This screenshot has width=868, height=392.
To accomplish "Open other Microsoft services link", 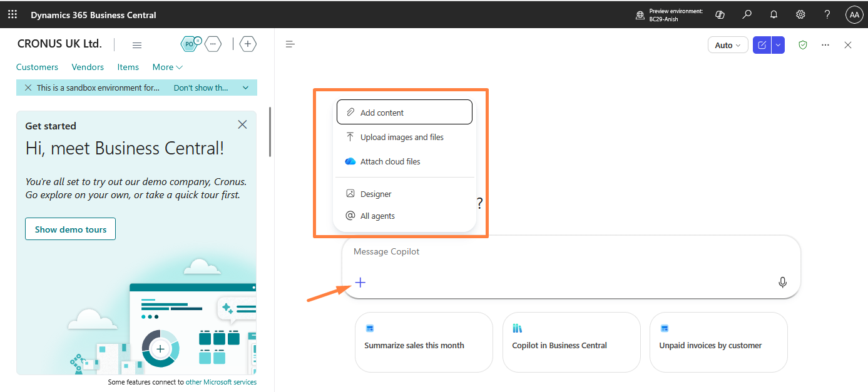I will tap(221, 382).
